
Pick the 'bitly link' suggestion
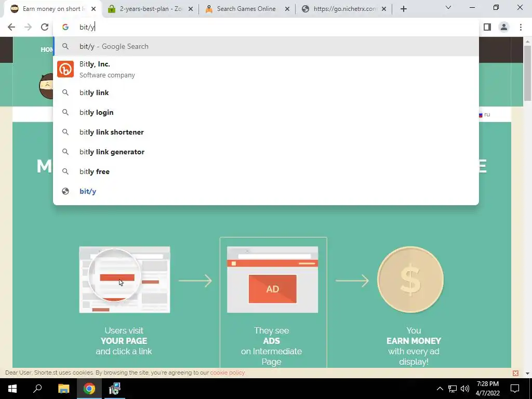pos(266,92)
